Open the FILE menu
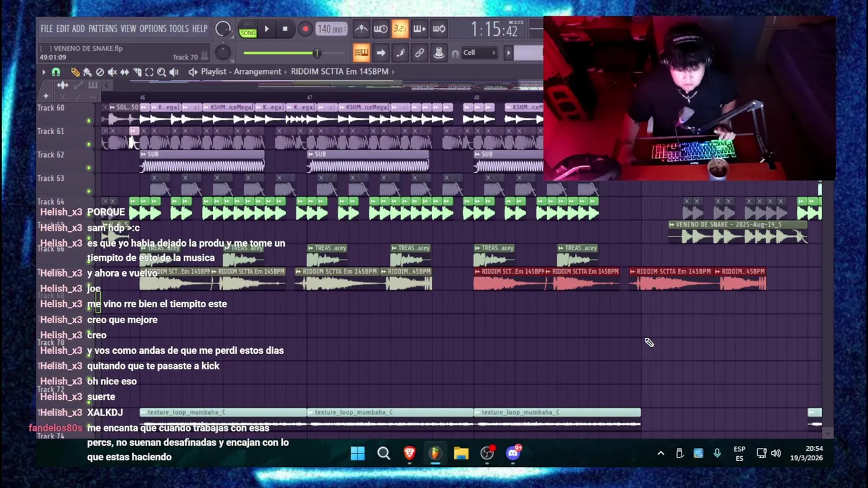Viewport: 868px width, 488px height. 46,29
